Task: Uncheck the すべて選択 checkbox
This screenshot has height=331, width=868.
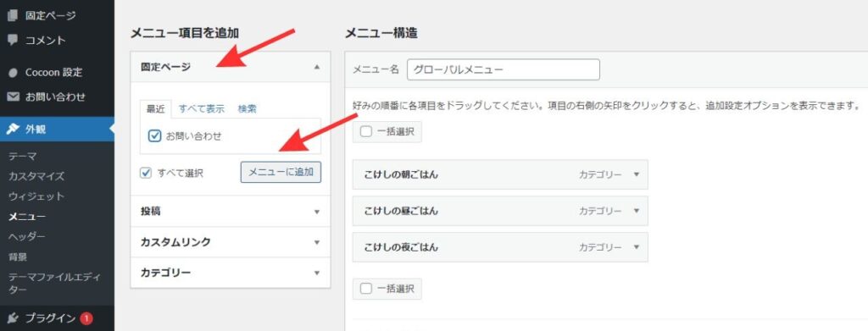Action: (146, 173)
